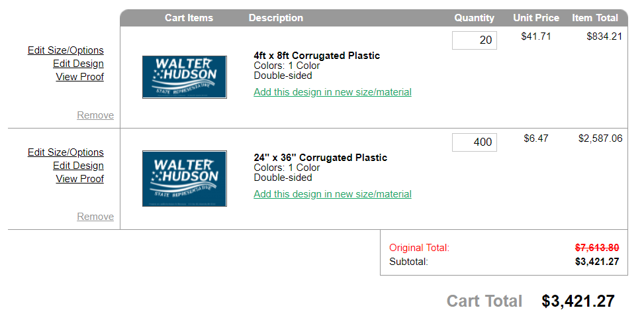Click Edit Design for the 24" x 36" item
Viewport: 644px width, 316px height.
coord(79,166)
